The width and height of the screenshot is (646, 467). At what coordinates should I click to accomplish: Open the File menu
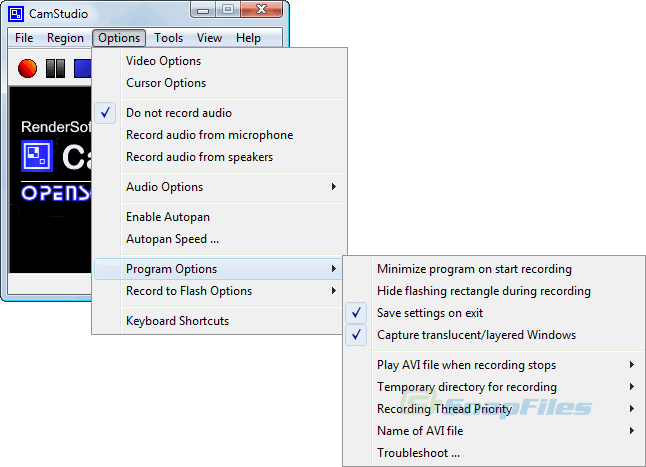tap(24, 38)
